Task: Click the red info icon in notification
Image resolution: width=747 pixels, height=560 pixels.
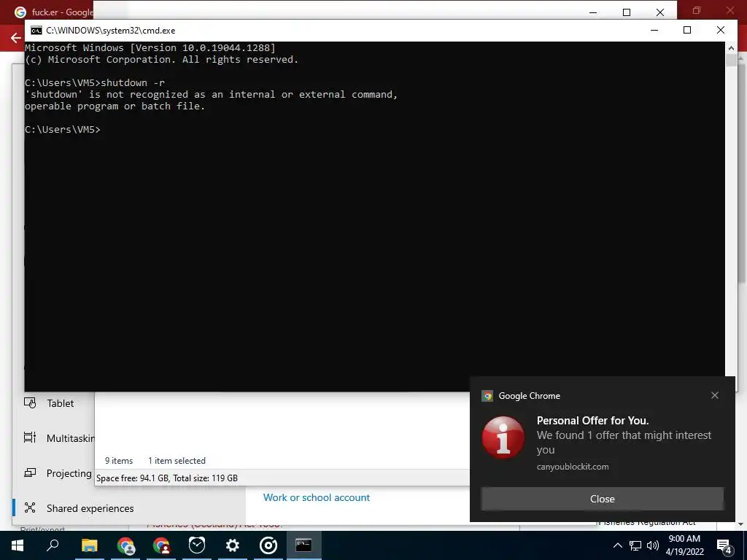Action: coord(503,437)
